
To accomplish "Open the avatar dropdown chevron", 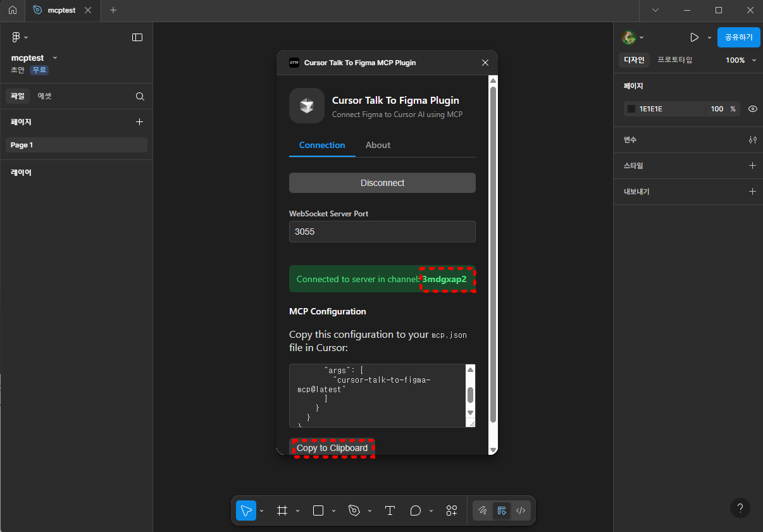I will tap(642, 37).
